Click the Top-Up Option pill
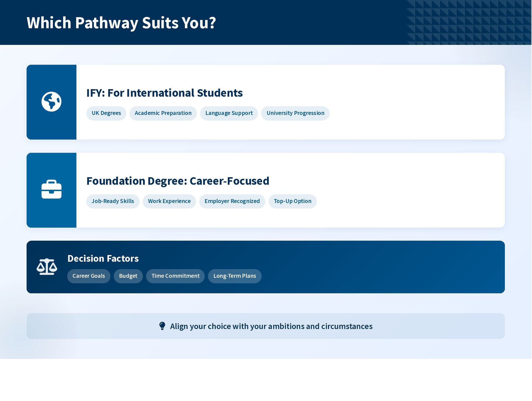 [x=292, y=201]
